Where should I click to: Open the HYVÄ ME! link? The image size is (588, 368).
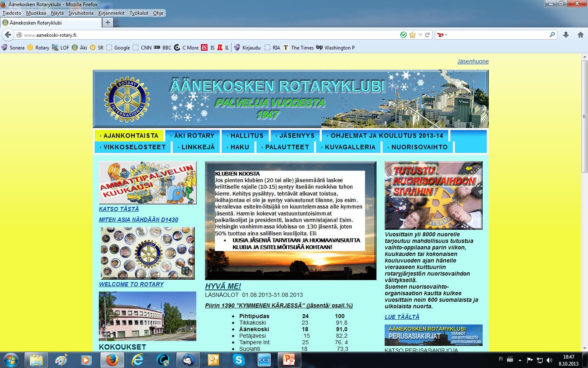pyautogui.click(x=223, y=286)
